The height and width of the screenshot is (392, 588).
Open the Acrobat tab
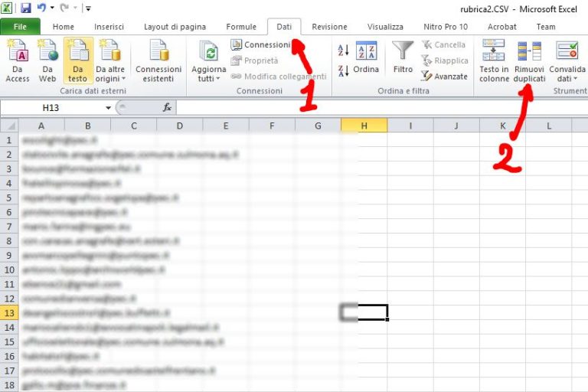point(501,27)
